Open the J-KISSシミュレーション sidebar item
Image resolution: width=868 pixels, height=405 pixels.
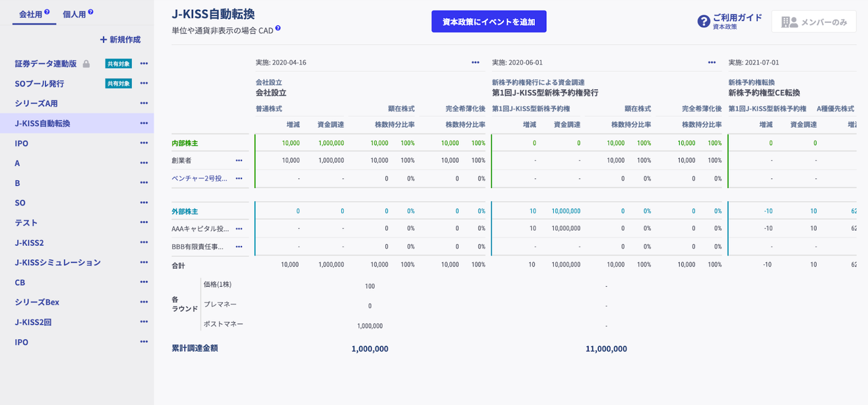pos(58,263)
